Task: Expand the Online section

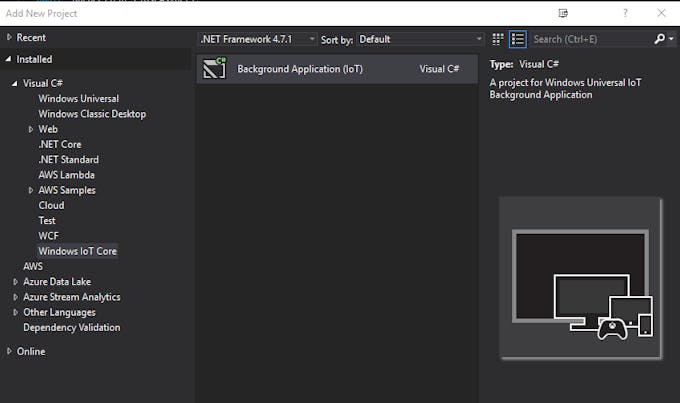Action: 9,351
